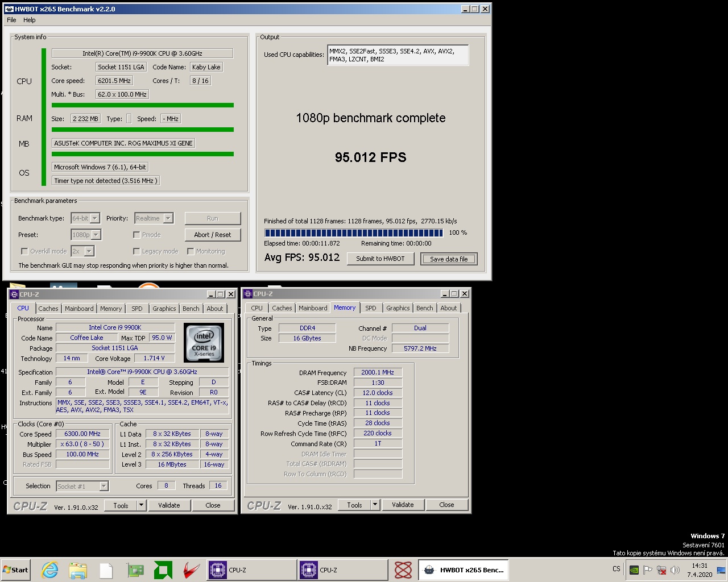
Task: Open Bench tab in left CPU-Z
Action: point(191,309)
